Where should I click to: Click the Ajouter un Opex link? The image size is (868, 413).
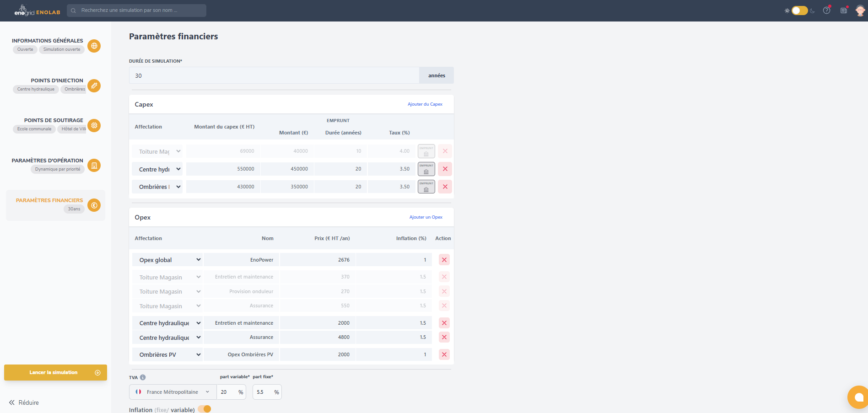[x=426, y=217]
